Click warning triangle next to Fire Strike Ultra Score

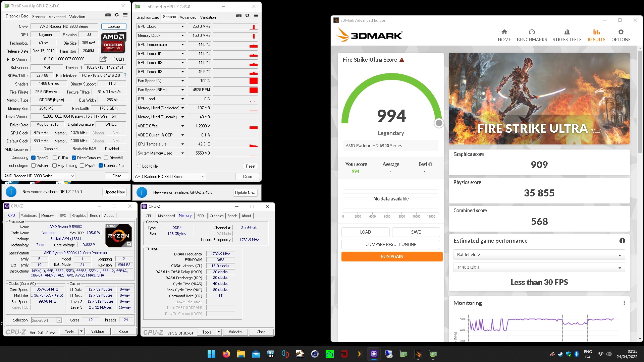point(402,60)
